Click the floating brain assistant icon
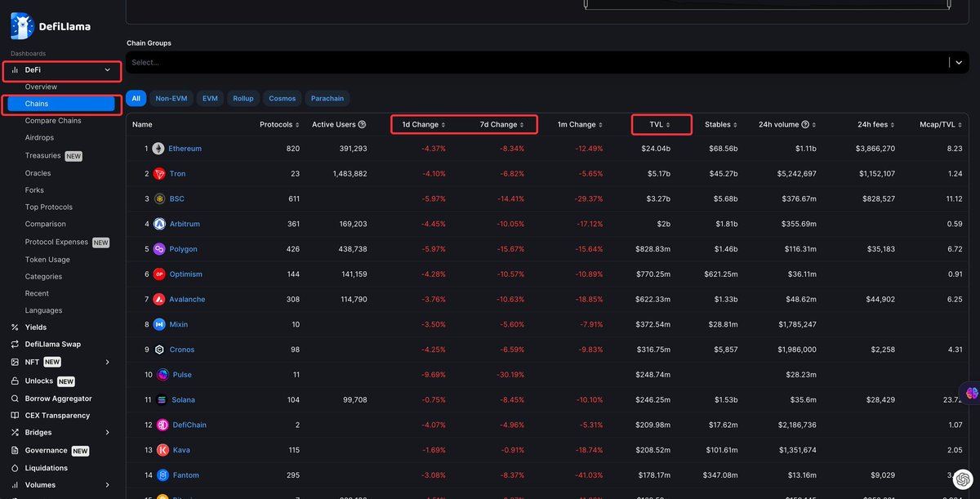Viewport: 980px width, 499px height. click(972, 393)
